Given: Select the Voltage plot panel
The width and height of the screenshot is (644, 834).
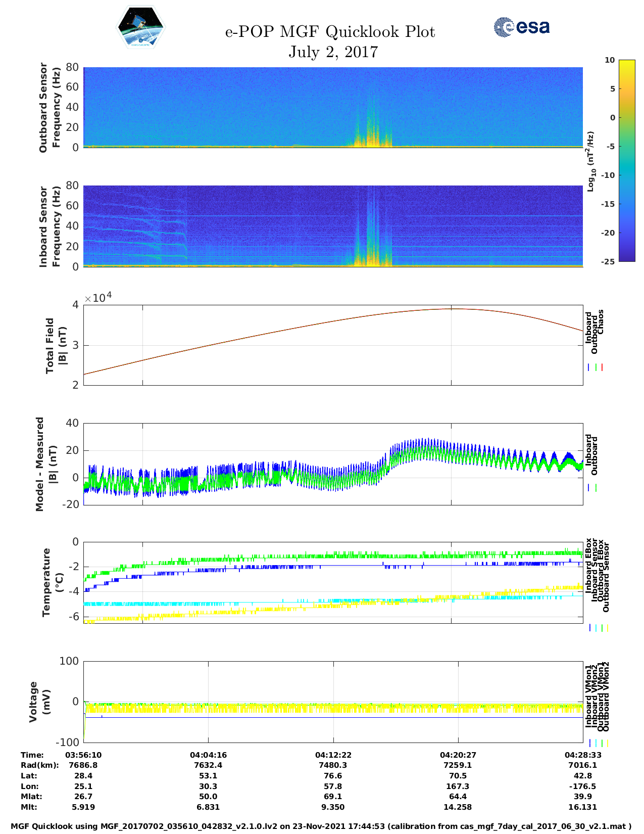Looking at the screenshot, I should (333, 702).
